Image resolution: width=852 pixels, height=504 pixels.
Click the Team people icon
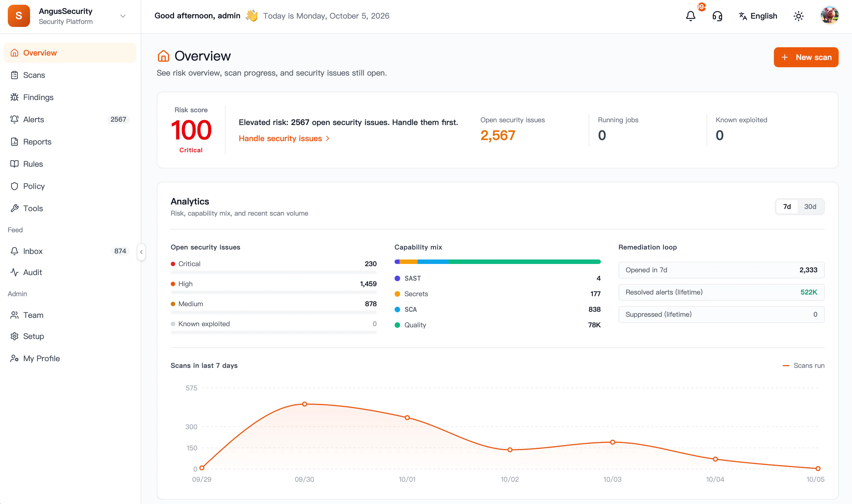click(14, 315)
